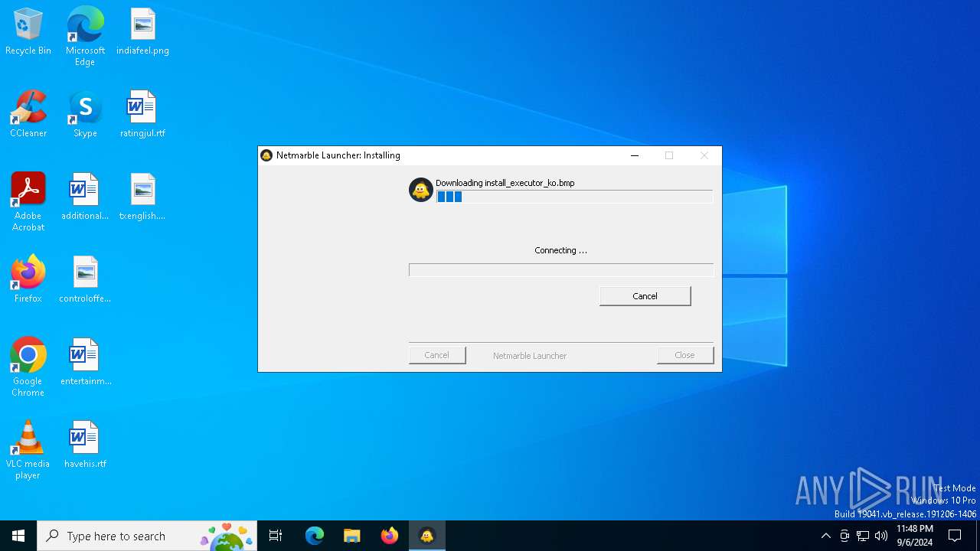Click the empty overall progress bar

click(x=561, y=270)
